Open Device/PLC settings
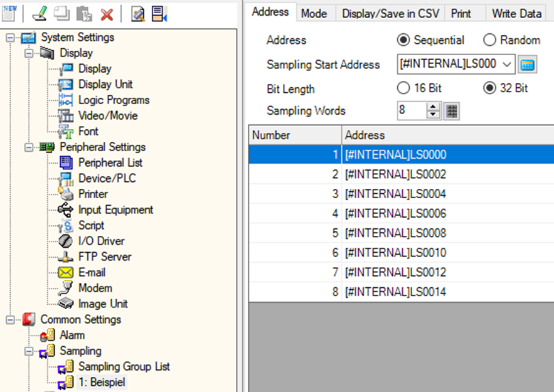554x392 pixels. pyautogui.click(x=107, y=178)
